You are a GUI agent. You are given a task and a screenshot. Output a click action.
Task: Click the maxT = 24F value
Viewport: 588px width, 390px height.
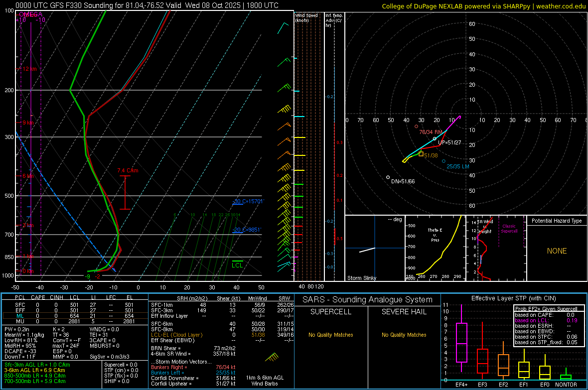coord(66,346)
